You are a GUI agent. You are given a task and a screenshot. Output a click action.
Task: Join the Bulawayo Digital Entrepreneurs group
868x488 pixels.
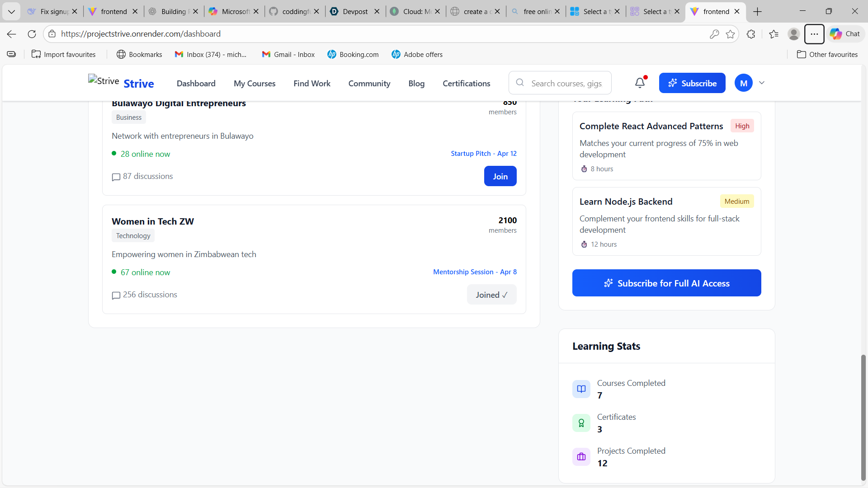(x=500, y=176)
